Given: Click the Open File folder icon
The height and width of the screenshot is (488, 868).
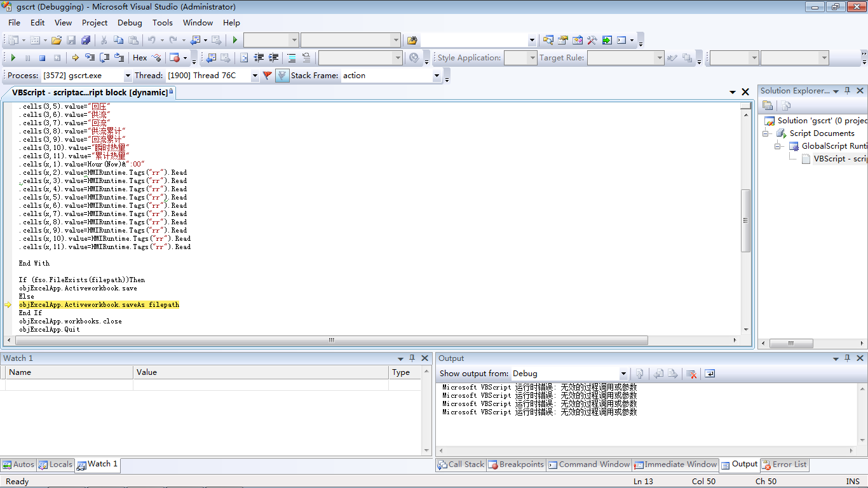Looking at the screenshot, I should click(x=57, y=40).
